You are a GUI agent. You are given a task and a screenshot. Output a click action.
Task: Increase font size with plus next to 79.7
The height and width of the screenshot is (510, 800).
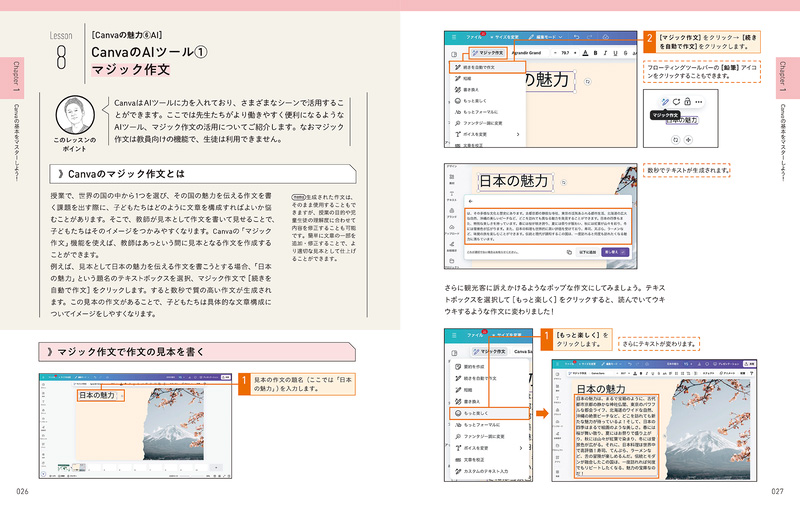click(575, 53)
